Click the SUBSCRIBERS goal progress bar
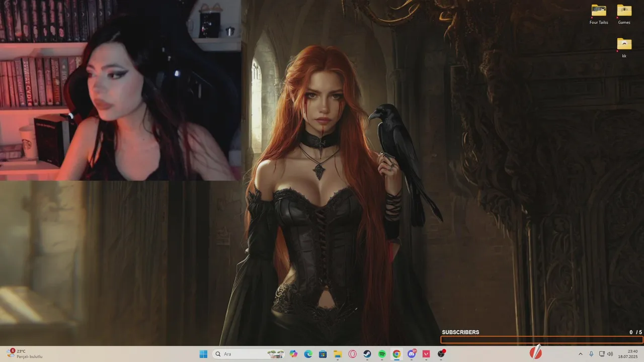 click(x=542, y=340)
